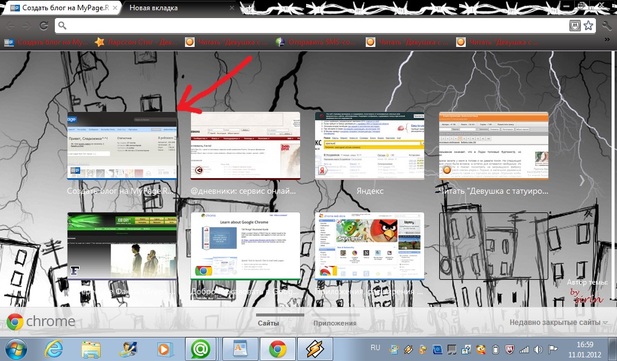Open the Яндекс thumbnail tile
Screen dimensions: 617x361
(x=369, y=146)
